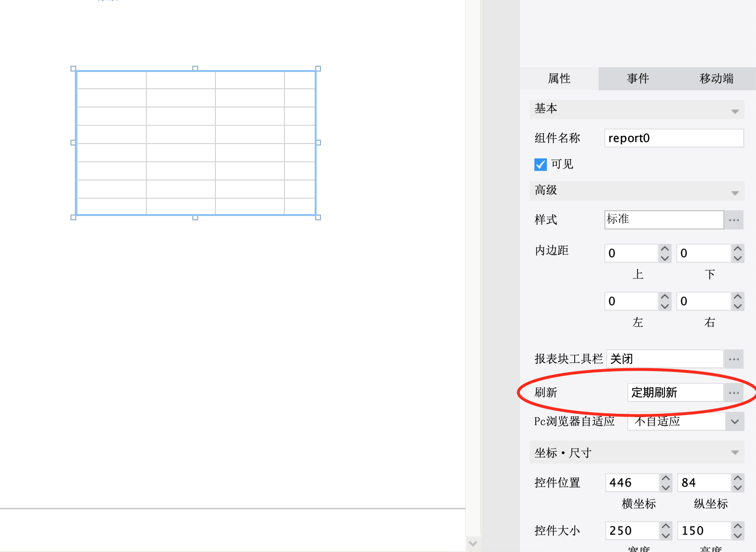The image size is (756, 552).
Task: Decrease the 左 padding value
Action: [x=665, y=306]
